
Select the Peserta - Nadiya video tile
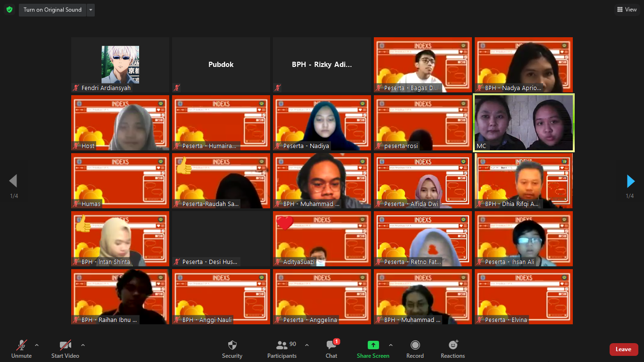coord(322,123)
